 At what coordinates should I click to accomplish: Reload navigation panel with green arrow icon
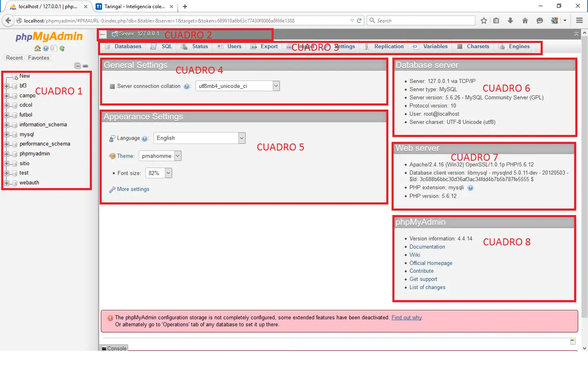62,48
